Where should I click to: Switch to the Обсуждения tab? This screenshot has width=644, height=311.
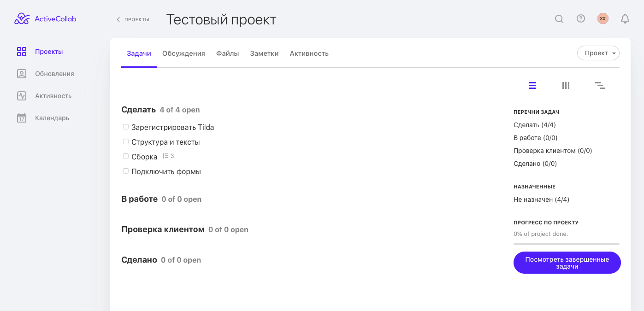tap(183, 53)
